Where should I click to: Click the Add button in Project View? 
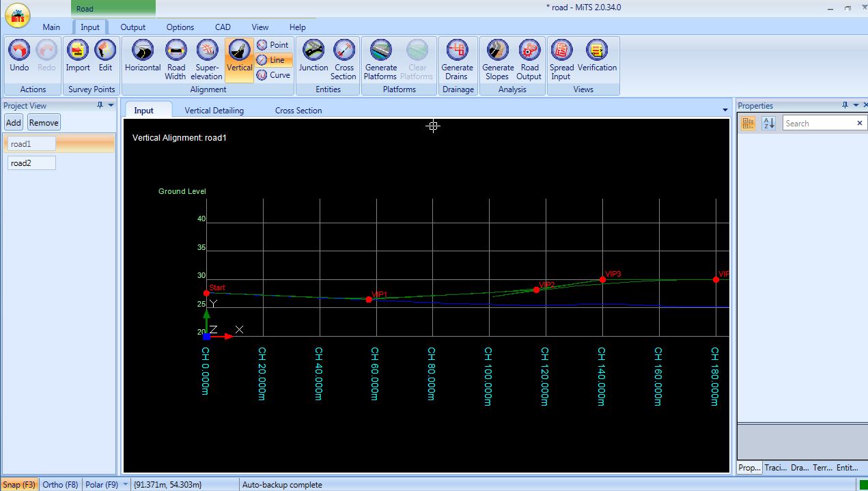14,123
